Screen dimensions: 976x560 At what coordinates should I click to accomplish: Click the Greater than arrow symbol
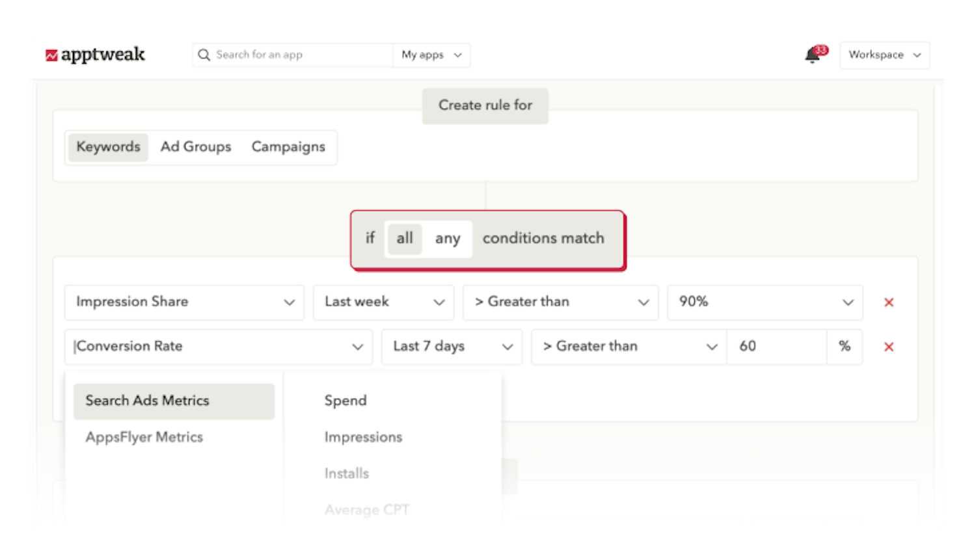[x=480, y=302]
